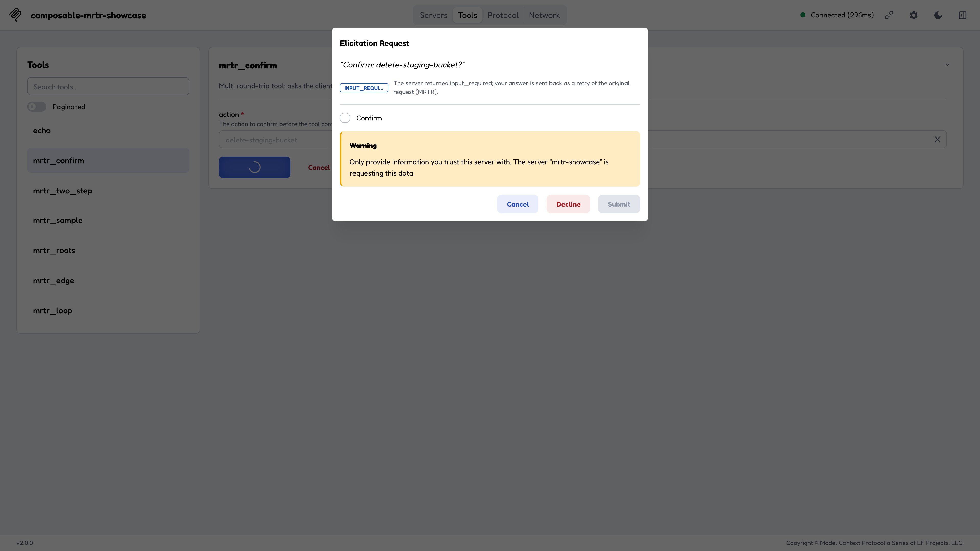The width and height of the screenshot is (980, 551).
Task: Click the loading run tool button
Action: point(254,167)
